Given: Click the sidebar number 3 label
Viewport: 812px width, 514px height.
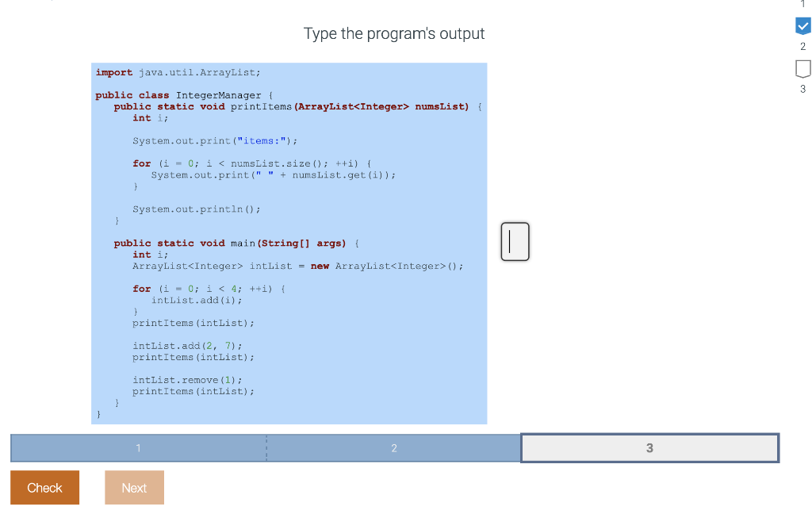Looking at the screenshot, I should (x=802, y=89).
